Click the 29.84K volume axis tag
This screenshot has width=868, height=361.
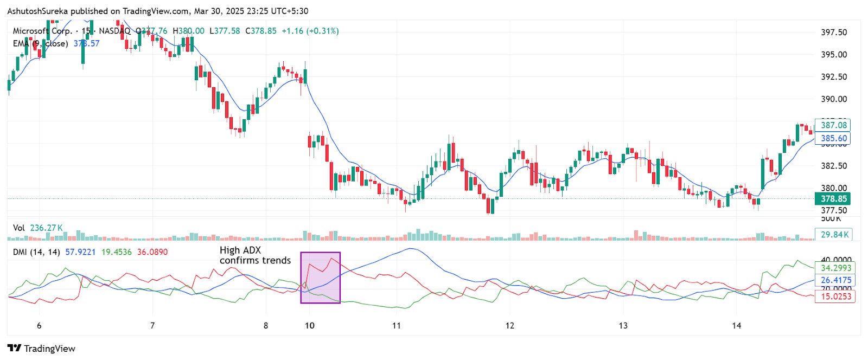834,235
